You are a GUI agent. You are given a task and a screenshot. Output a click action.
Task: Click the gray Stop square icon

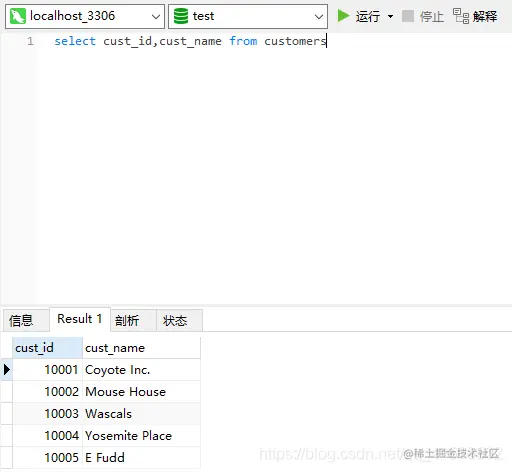408,16
